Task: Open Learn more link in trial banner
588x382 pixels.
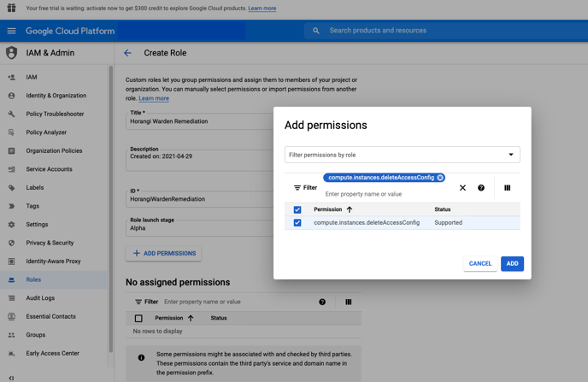Action: [262, 8]
